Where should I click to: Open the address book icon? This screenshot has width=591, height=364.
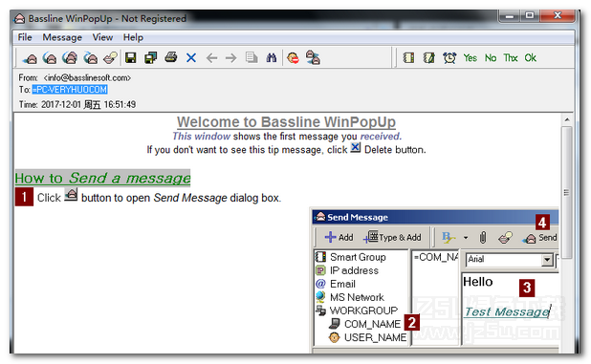[408, 58]
